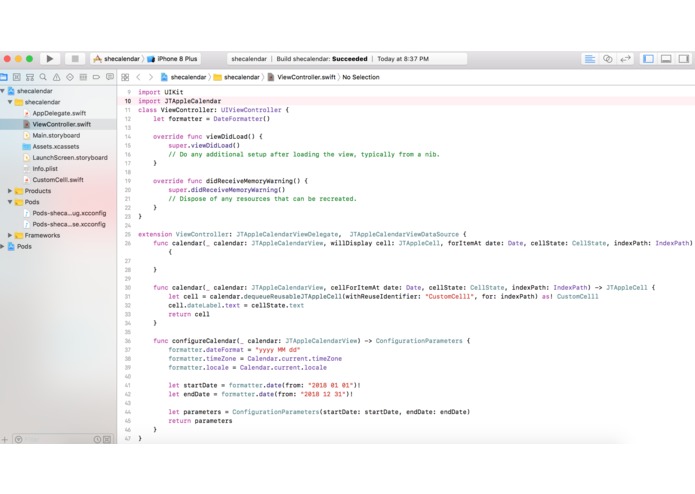Show the assistant editor

click(x=607, y=58)
